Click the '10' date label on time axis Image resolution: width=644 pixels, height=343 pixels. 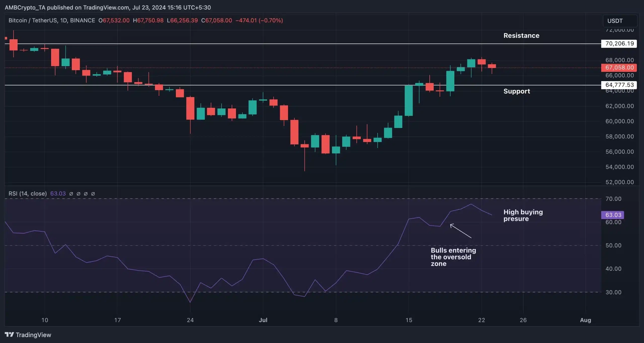pos(45,320)
